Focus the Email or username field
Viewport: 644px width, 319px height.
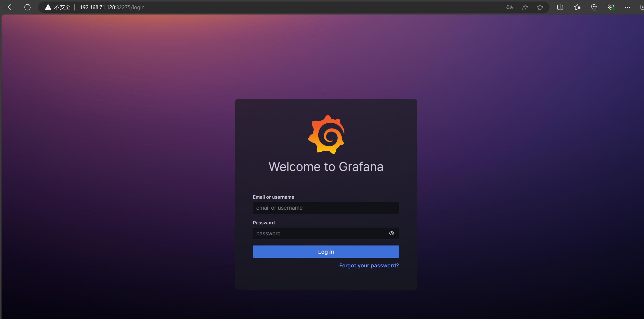coord(326,208)
